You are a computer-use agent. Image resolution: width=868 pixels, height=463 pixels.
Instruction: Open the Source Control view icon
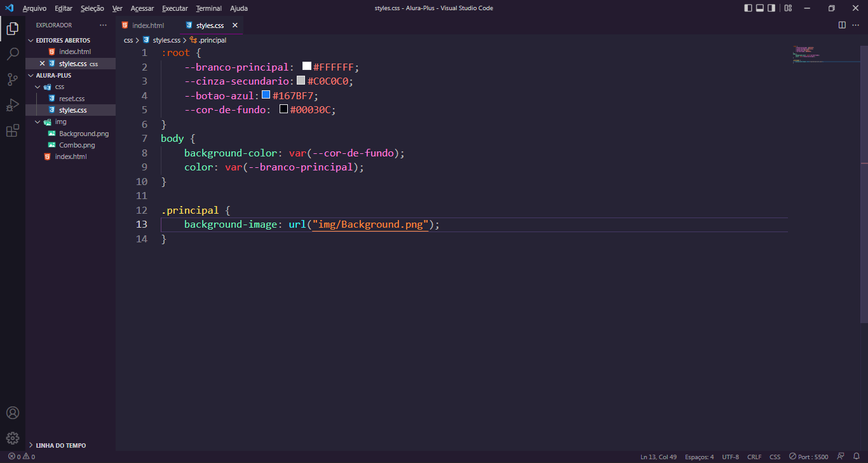pyautogui.click(x=13, y=79)
